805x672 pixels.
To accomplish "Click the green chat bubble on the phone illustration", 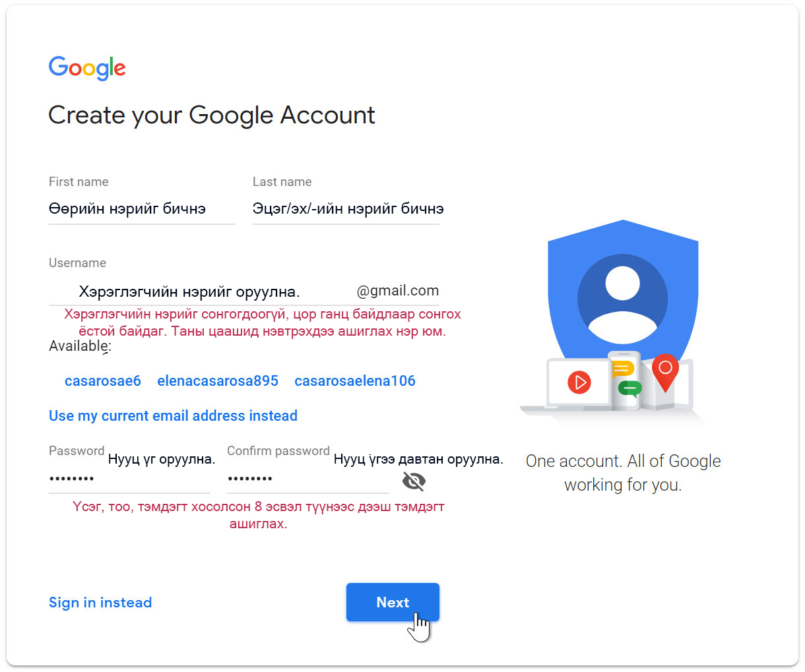I will point(629,388).
